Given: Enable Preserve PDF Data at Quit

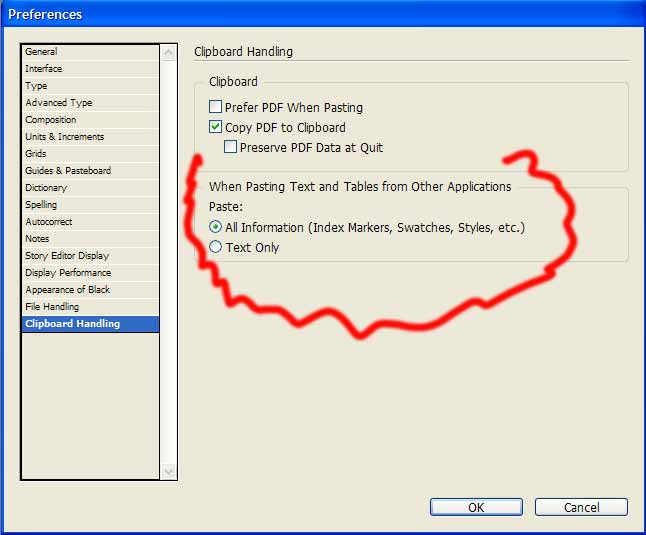Looking at the screenshot, I should pyautogui.click(x=230, y=147).
